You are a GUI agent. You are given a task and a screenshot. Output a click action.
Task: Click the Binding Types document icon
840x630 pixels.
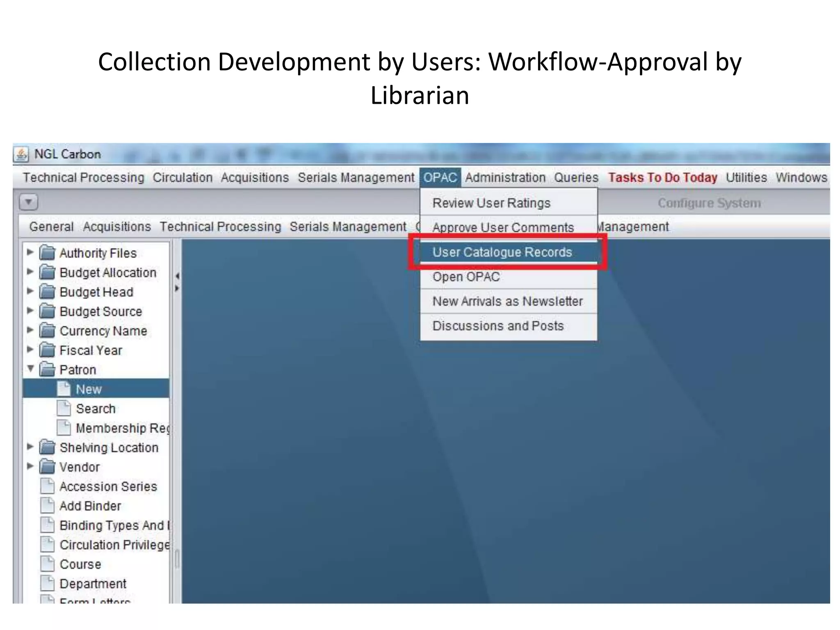[x=47, y=525]
